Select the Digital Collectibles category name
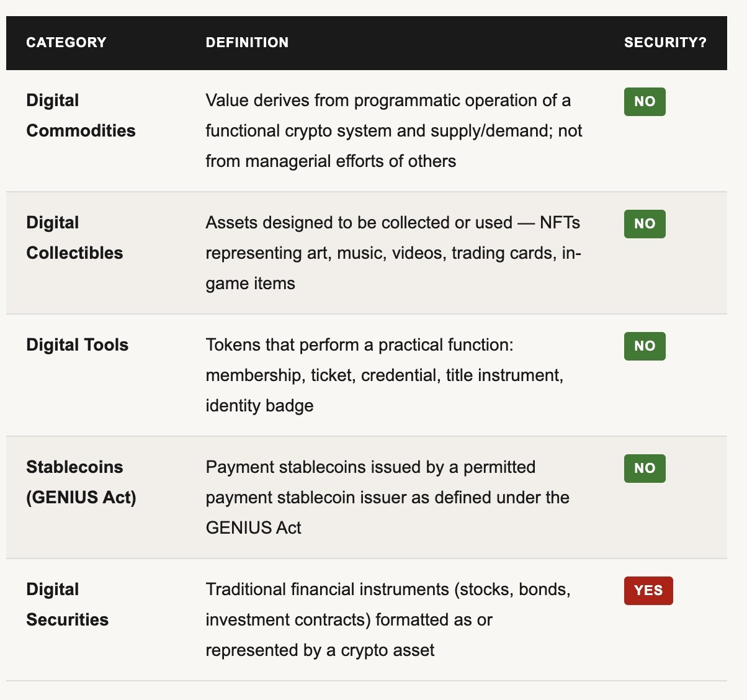Image resolution: width=747 pixels, height=700 pixels. pos(74,238)
